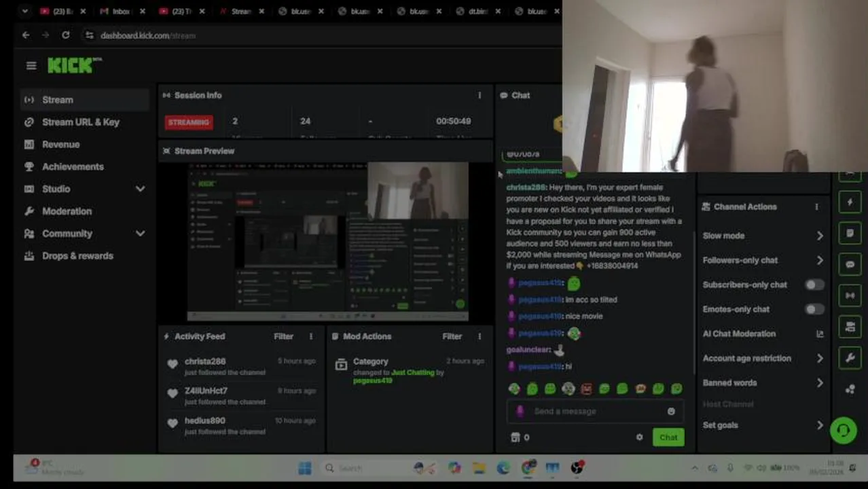868x489 pixels.
Task: Insert the last emote in quick emote row
Action: click(x=676, y=388)
